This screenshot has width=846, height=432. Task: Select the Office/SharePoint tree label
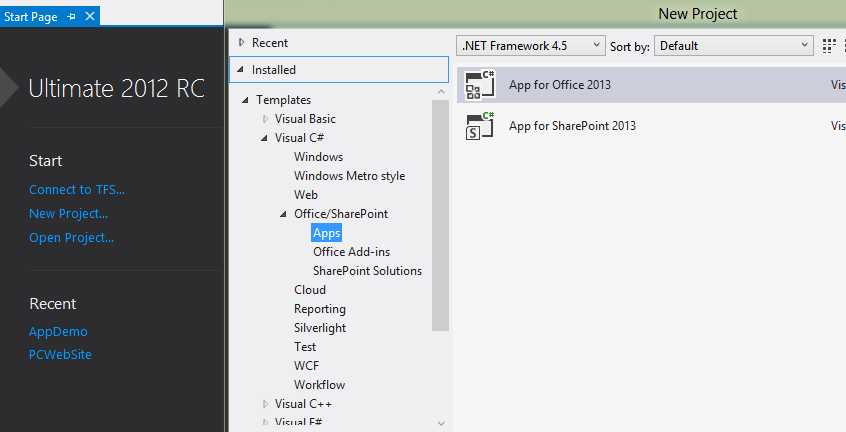pyautogui.click(x=341, y=214)
